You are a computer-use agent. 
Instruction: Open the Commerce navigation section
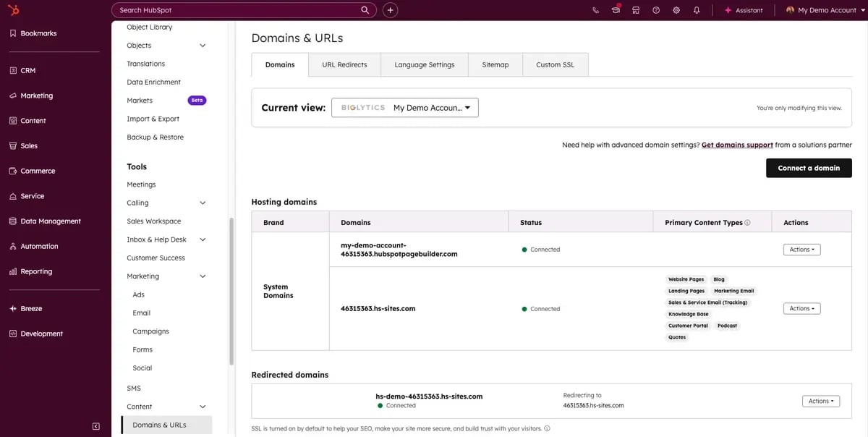pyautogui.click(x=32, y=171)
